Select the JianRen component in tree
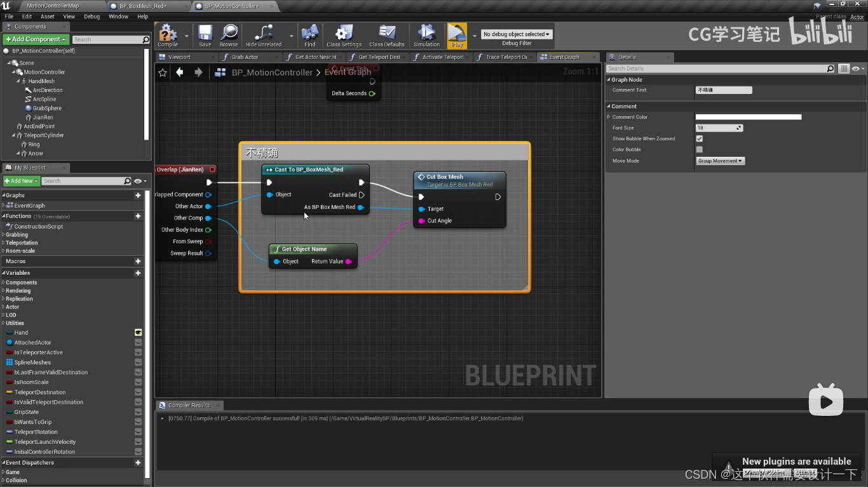The height and width of the screenshot is (487, 868). [43, 117]
